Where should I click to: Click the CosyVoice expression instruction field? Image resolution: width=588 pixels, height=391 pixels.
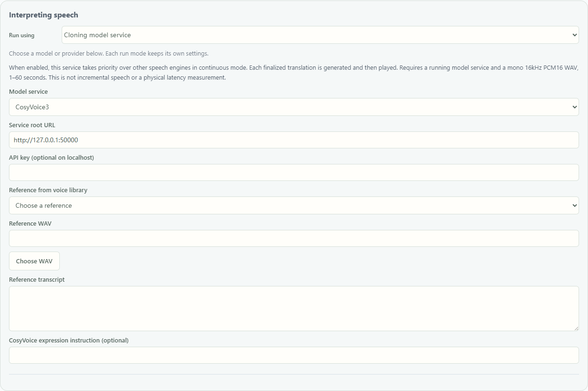294,355
